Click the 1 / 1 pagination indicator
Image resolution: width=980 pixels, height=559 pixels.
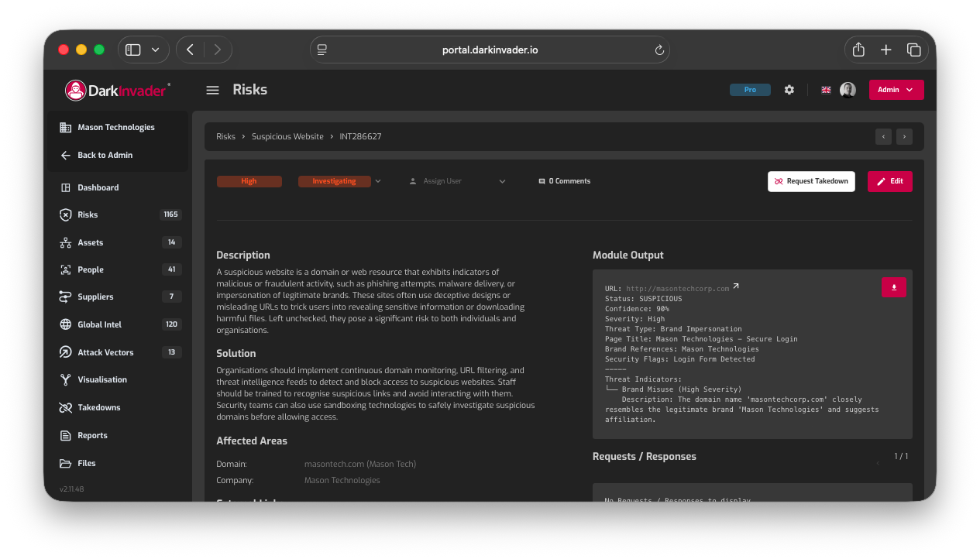pos(901,456)
